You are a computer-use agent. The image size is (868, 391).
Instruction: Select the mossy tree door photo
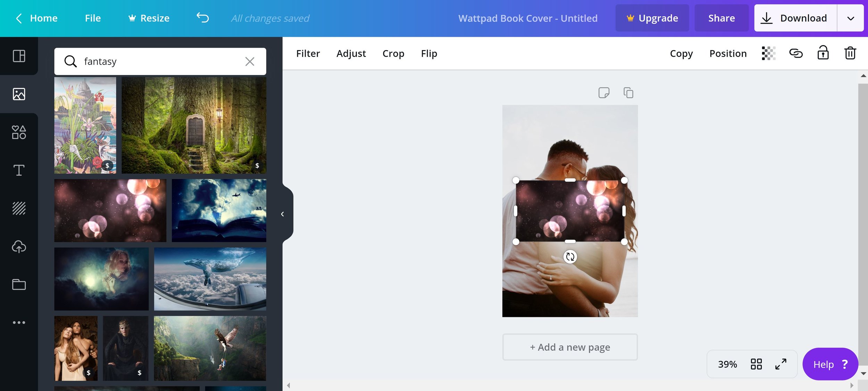click(194, 125)
